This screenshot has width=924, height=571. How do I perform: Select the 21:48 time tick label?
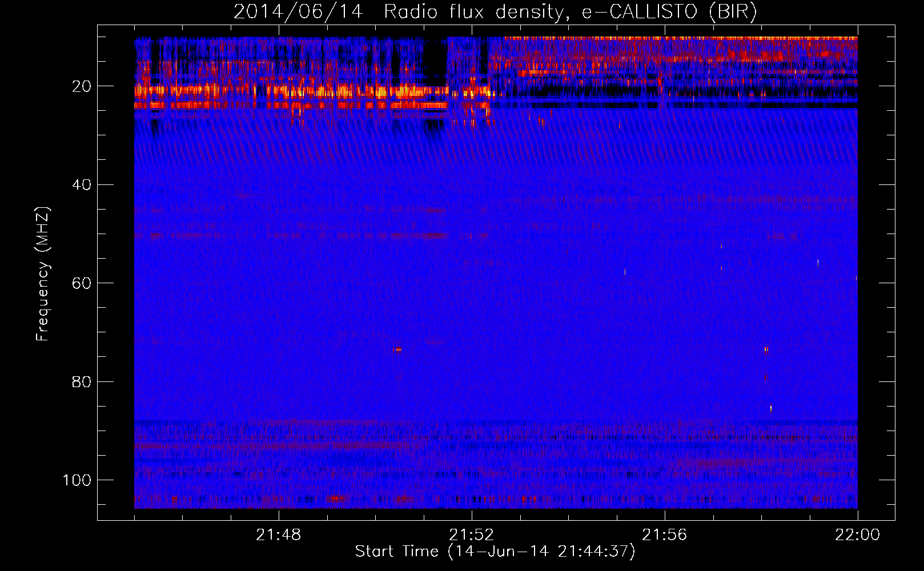[x=279, y=535]
